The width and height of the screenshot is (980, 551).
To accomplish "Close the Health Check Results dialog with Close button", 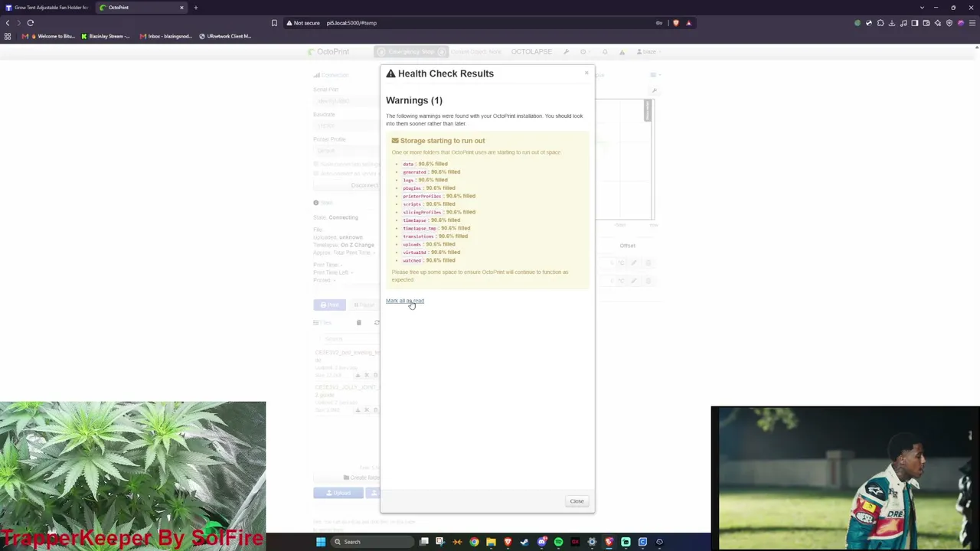I will point(577,501).
